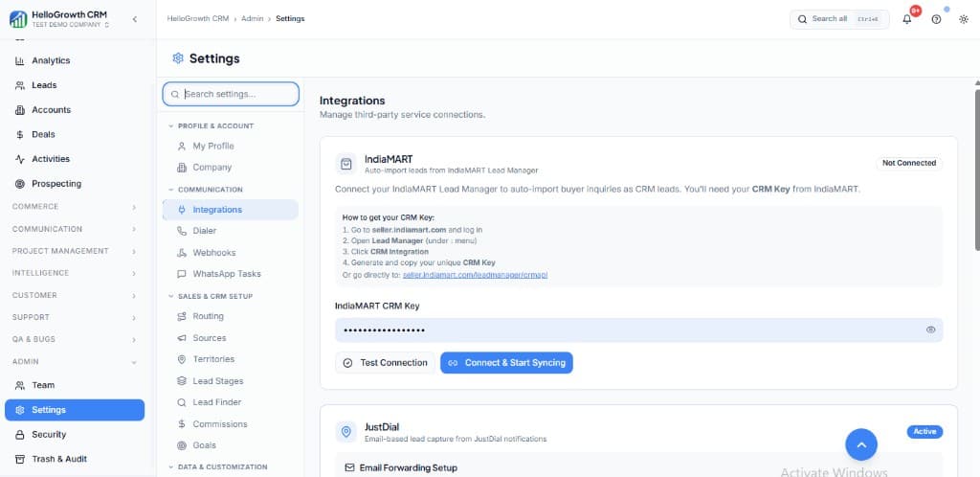Click the Dialer phone icon
The width and height of the screenshot is (980, 477).
pyautogui.click(x=182, y=231)
